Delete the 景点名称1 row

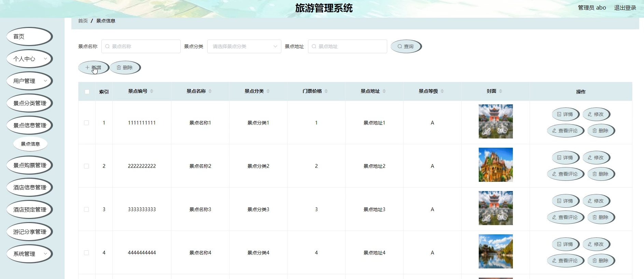[601, 131]
